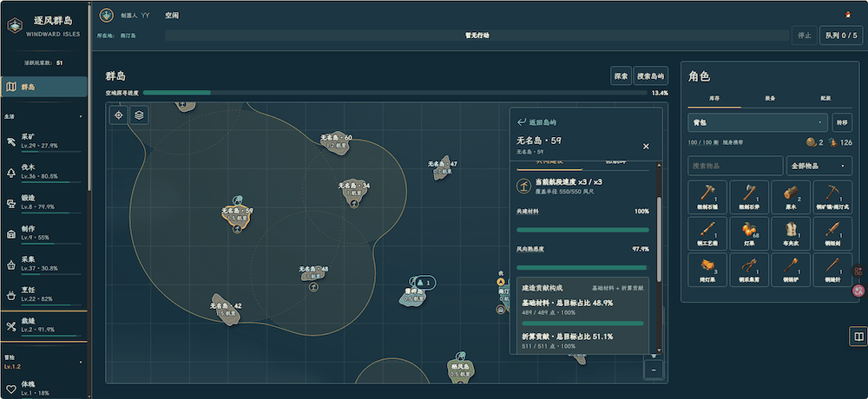Open the 全部物品 filter dropdown
The image size is (868, 399).
819,166
